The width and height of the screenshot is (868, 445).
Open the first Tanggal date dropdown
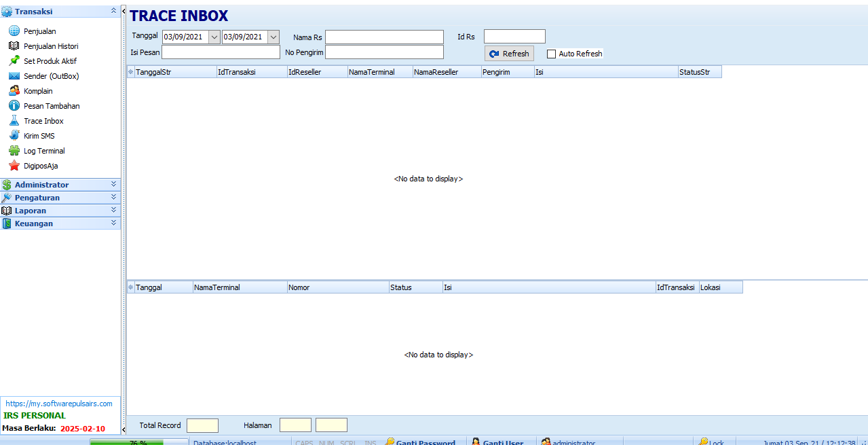point(213,37)
